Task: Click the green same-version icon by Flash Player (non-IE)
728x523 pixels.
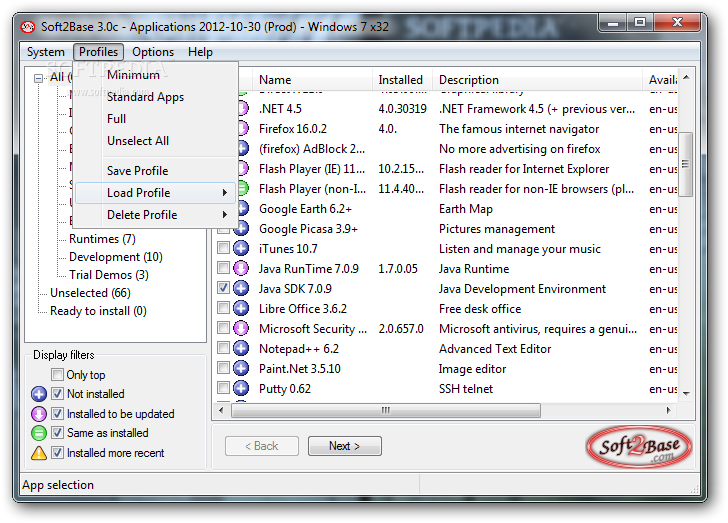Action: pyautogui.click(x=243, y=189)
